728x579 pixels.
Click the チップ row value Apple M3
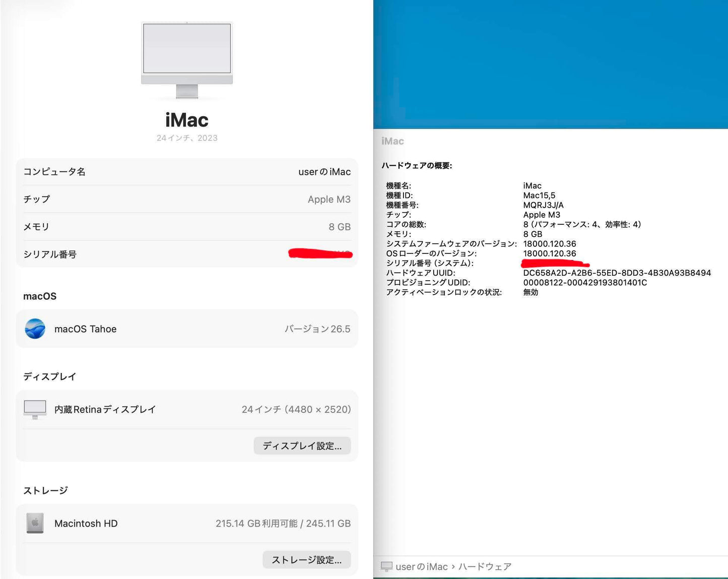coord(329,199)
